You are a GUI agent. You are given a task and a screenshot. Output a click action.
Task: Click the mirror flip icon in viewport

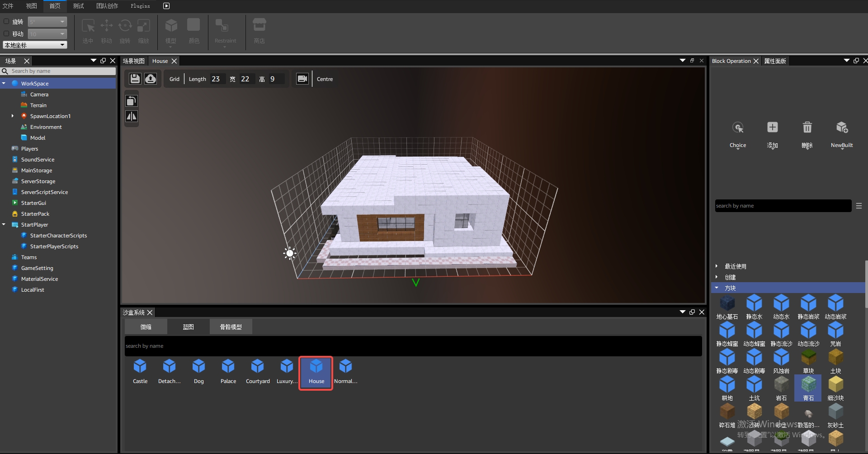coord(132,117)
